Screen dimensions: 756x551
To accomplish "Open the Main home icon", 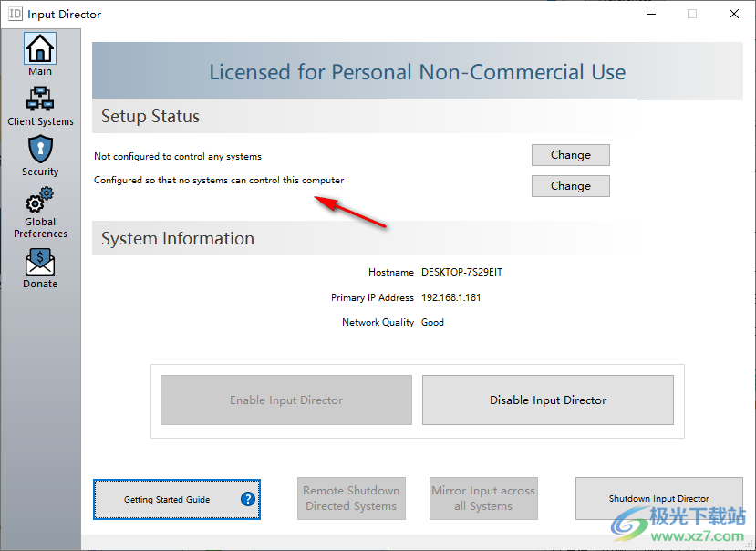I will point(40,48).
